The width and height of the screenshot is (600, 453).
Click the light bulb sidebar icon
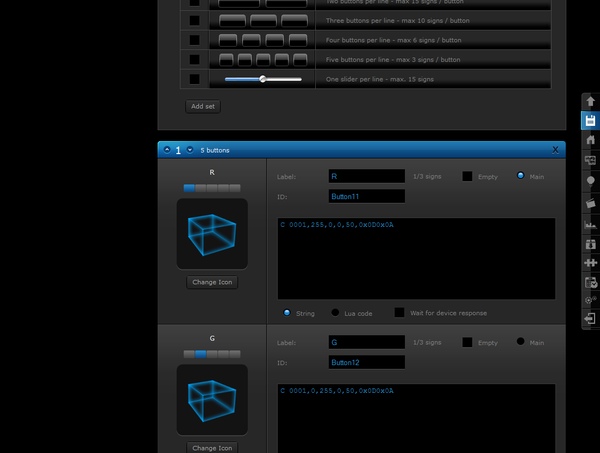pos(590,180)
